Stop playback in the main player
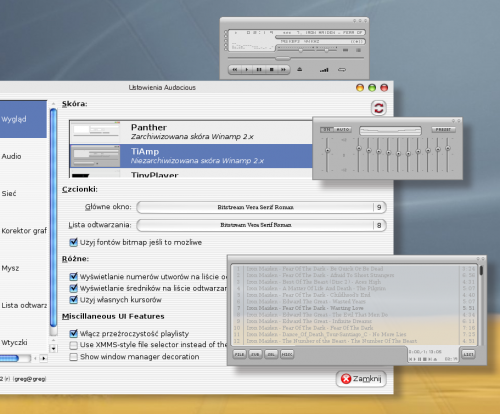 click(271, 70)
